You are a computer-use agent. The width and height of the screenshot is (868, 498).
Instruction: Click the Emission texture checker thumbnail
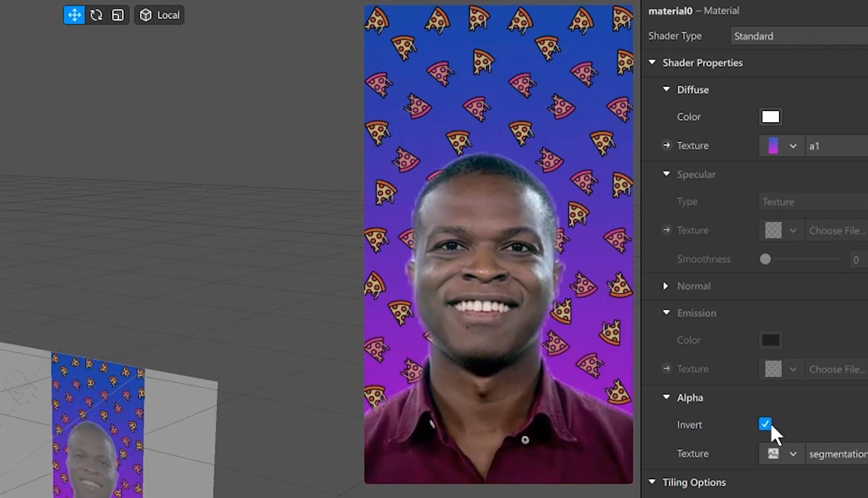pos(773,369)
